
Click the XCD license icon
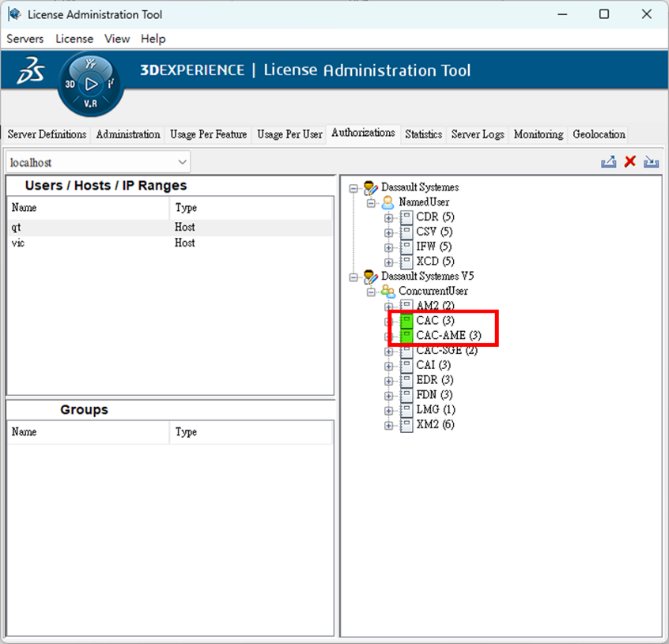click(x=406, y=262)
